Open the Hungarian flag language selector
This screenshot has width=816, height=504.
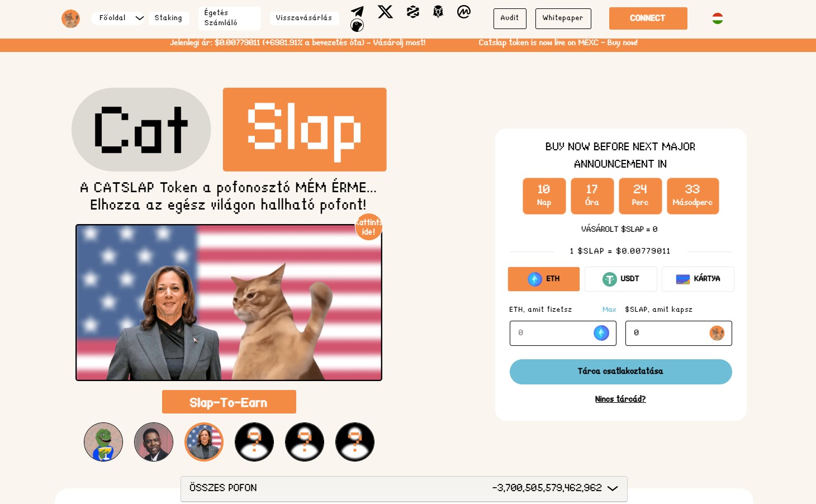coord(718,18)
